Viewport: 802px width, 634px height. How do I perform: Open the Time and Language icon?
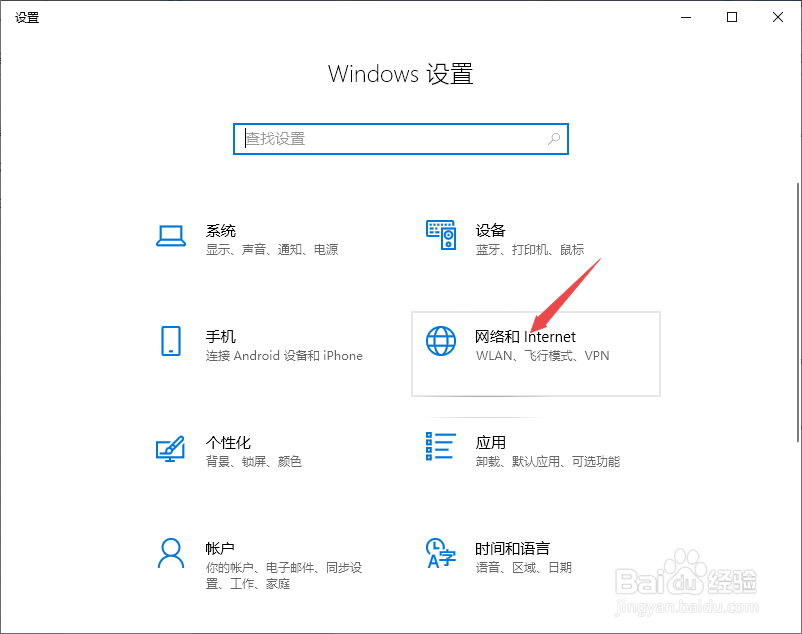(x=441, y=553)
